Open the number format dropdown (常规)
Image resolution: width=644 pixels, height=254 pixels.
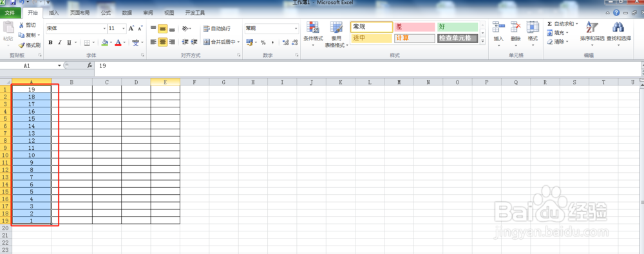[x=296, y=29]
